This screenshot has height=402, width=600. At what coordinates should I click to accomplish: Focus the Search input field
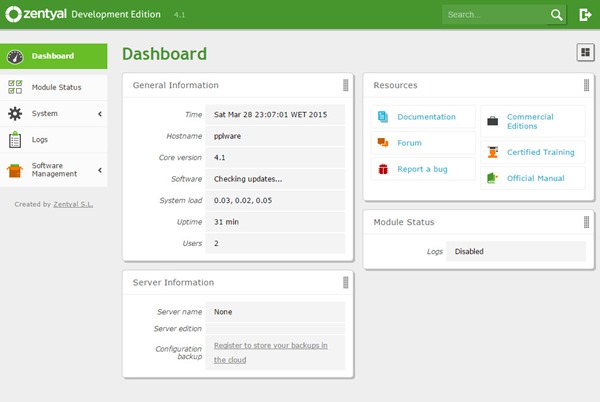click(x=495, y=15)
